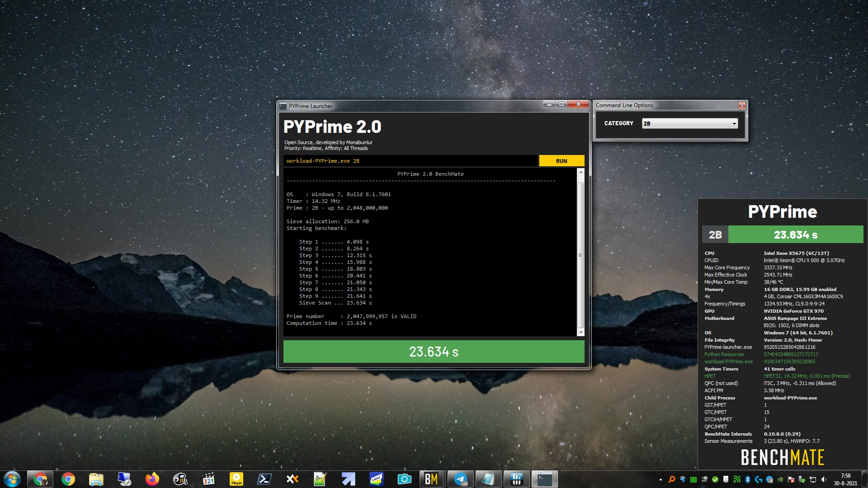Switch to BenchMate BM taskbar button
This screenshot has height=488, width=868.
point(432,479)
